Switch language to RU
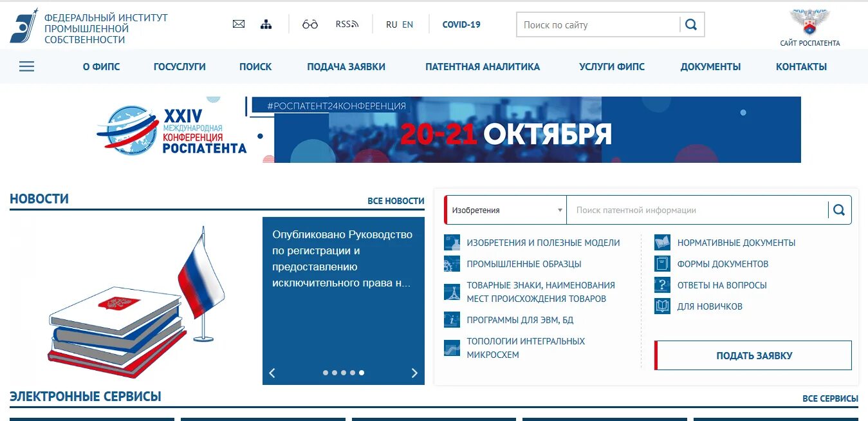The image size is (868, 421). pos(391,24)
